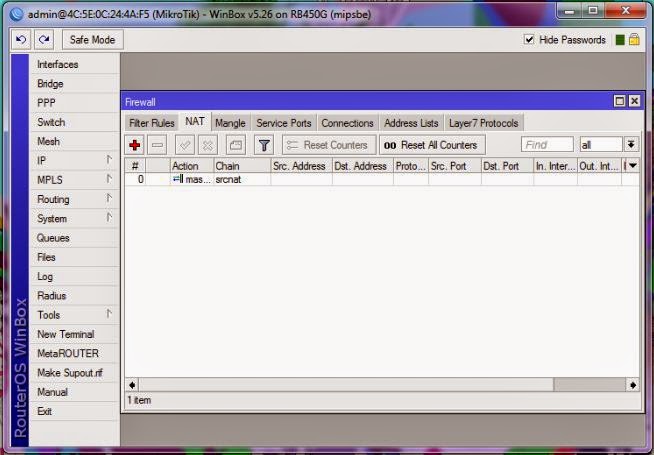Viewport: 654px width, 455px height.
Task: Open MetaROUTER in sidebar menu
Action: pos(75,353)
